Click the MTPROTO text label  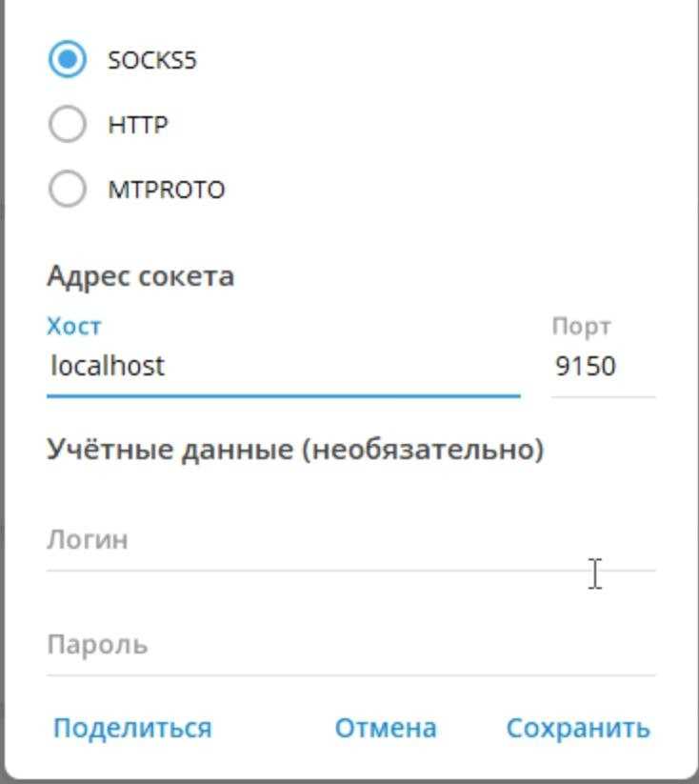(167, 190)
